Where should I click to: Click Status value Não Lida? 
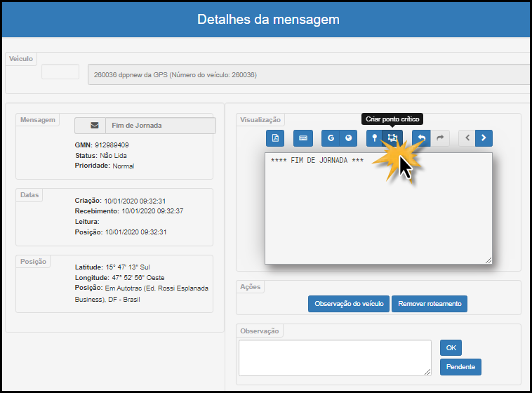[113, 156]
